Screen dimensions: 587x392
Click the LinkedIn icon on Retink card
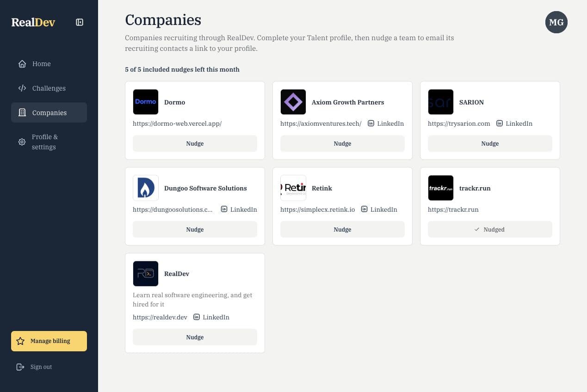pos(365,209)
